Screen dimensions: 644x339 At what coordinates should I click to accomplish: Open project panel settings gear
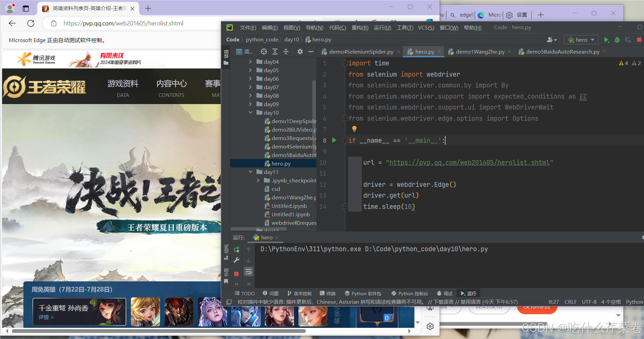(300, 52)
